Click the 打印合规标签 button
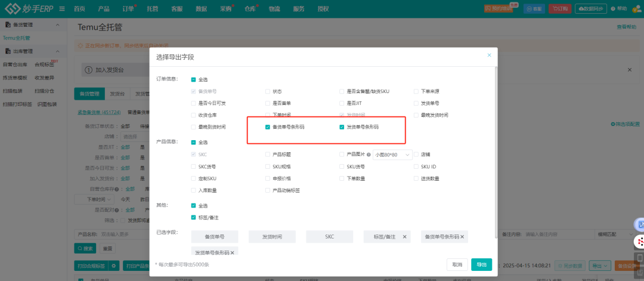The height and width of the screenshot is (281, 644). (91, 266)
